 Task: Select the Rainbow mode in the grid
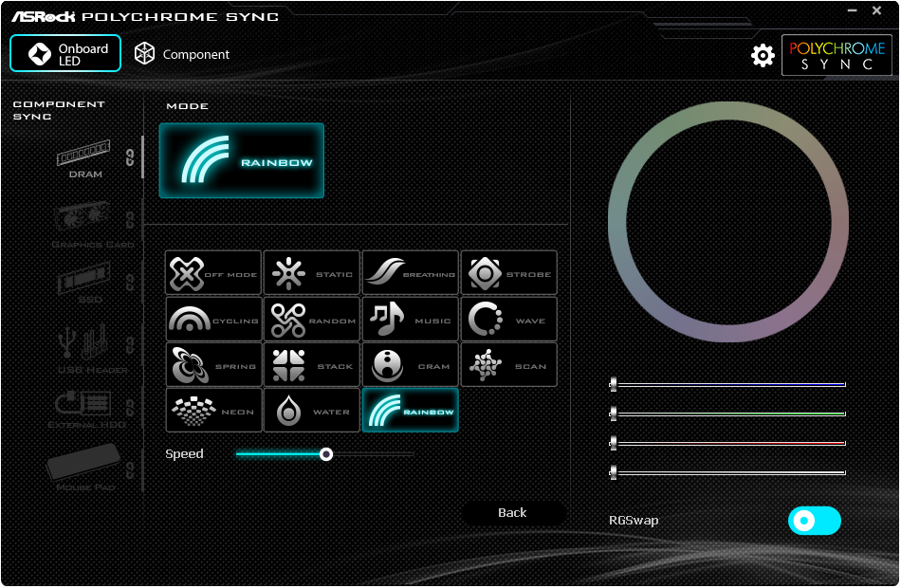point(411,411)
